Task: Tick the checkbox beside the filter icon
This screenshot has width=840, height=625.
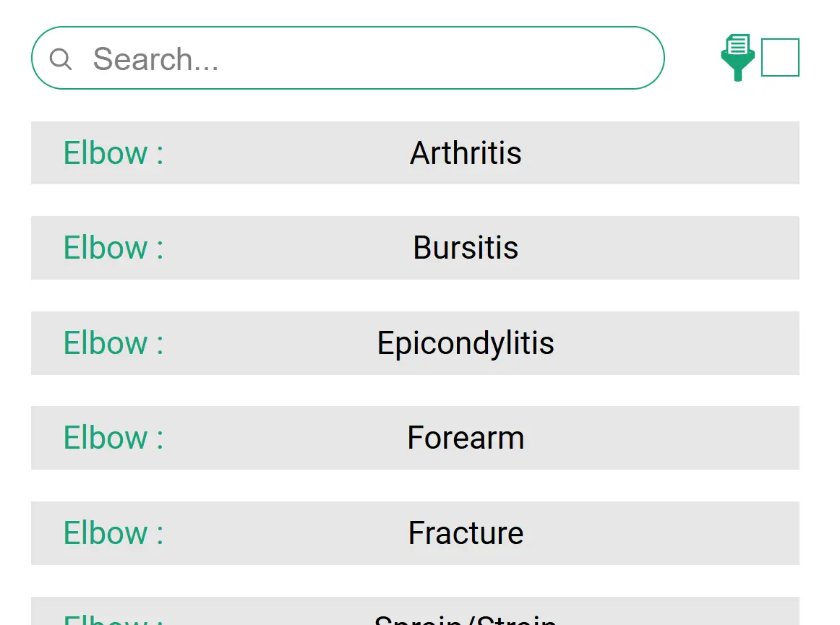Action: pyautogui.click(x=780, y=57)
